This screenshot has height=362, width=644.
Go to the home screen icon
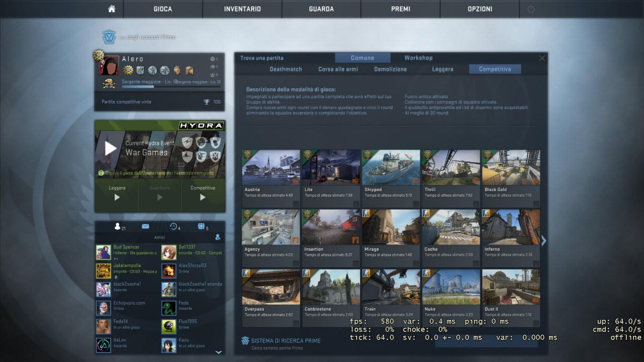point(112,9)
